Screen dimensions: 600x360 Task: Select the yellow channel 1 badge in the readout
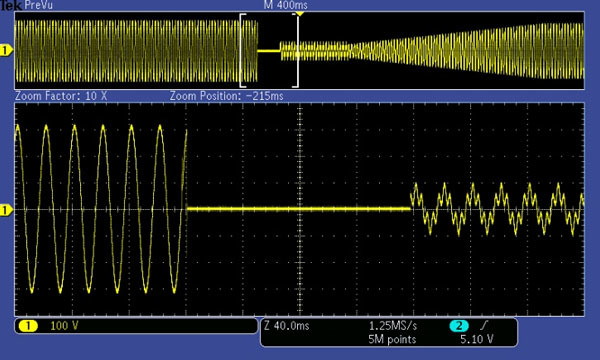pos(28,326)
